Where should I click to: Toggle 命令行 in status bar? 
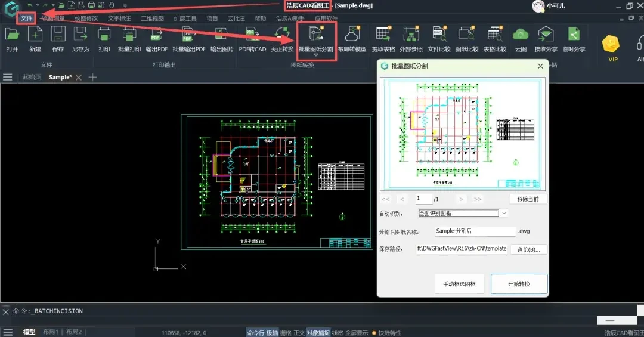256,333
